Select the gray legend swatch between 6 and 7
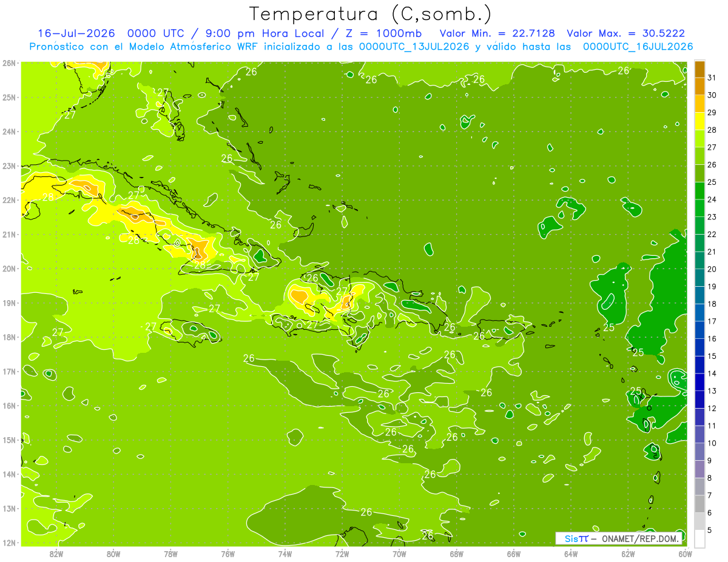 click(699, 504)
